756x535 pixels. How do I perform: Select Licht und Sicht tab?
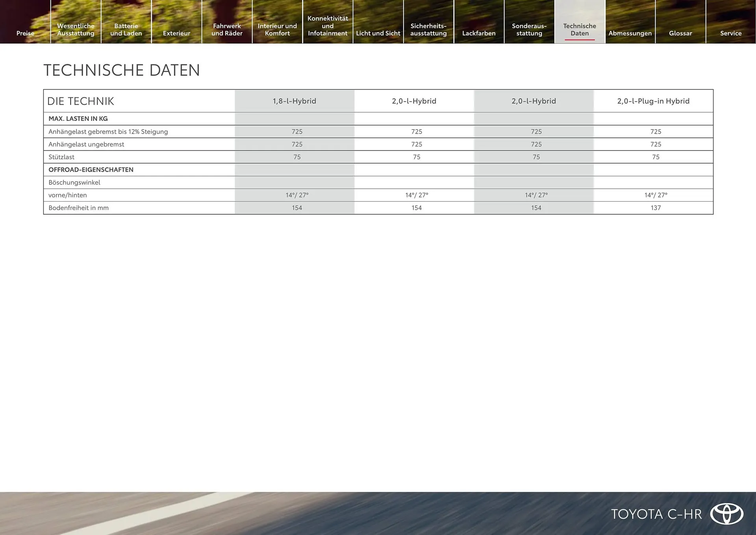[378, 33]
